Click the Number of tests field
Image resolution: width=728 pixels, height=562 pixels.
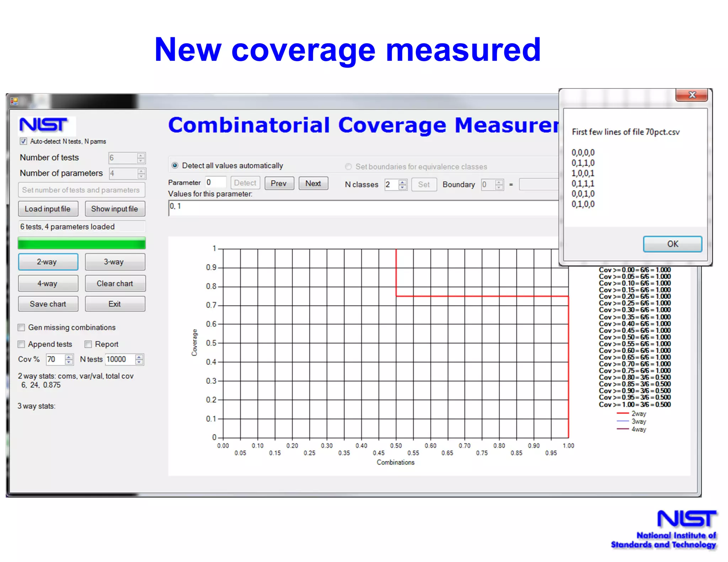click(123, 158)
